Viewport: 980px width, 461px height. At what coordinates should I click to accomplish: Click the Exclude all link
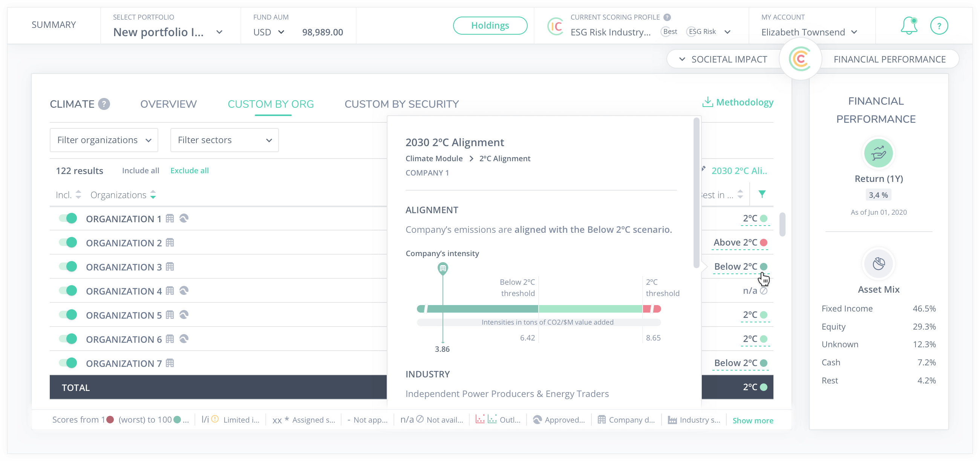(190, 171)
